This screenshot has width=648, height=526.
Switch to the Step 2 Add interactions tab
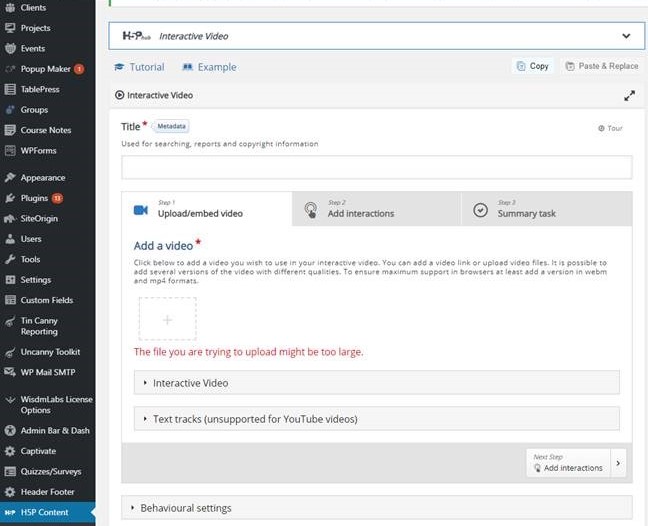(376, 209)
